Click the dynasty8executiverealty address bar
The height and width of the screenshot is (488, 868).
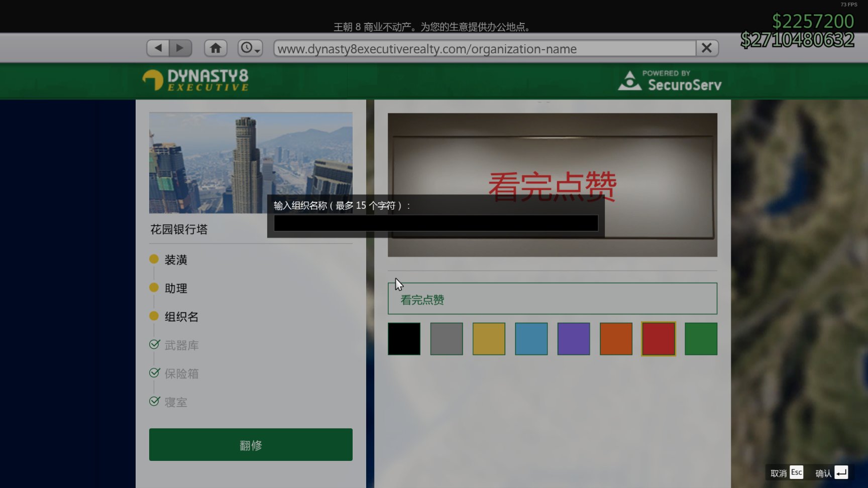(485, 49)
